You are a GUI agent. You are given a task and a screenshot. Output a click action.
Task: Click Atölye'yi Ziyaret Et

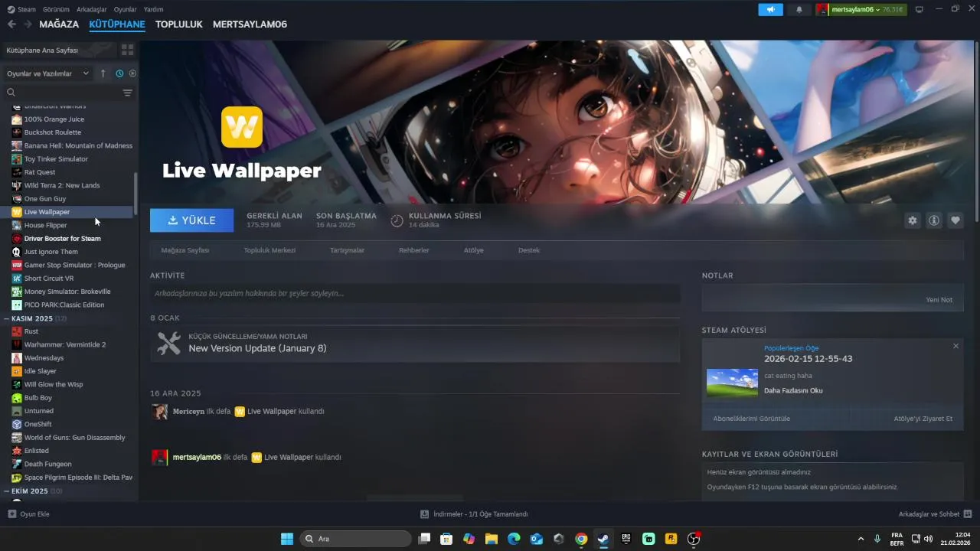923,419
